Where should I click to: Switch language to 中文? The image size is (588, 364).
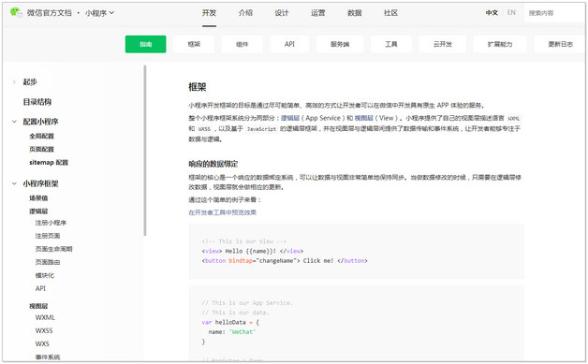pyautogui.click(x=492, y=13)
